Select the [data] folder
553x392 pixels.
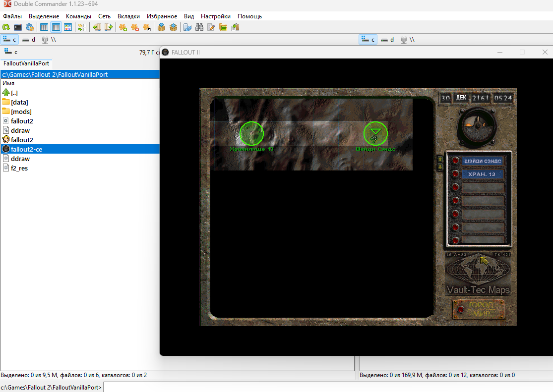point(80,102)
